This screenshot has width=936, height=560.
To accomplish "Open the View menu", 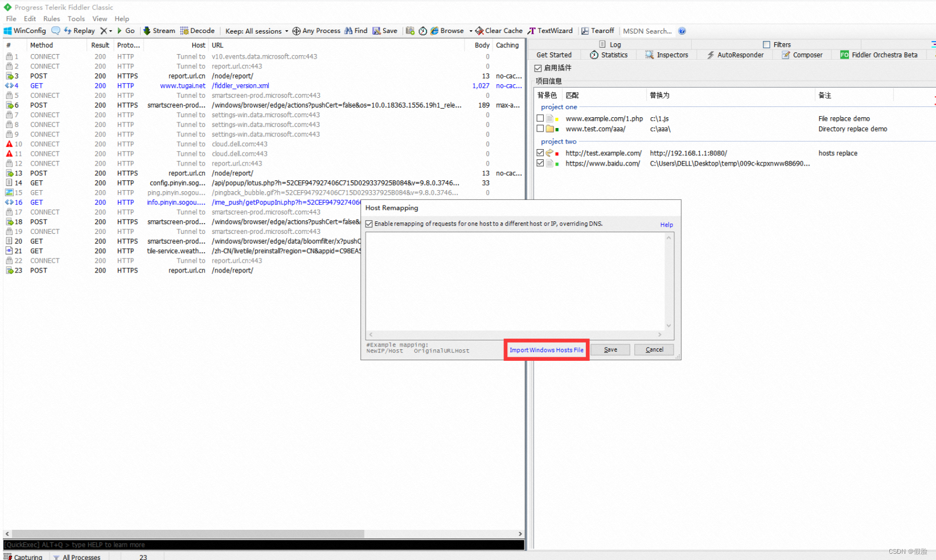I will tap(100, 19).
